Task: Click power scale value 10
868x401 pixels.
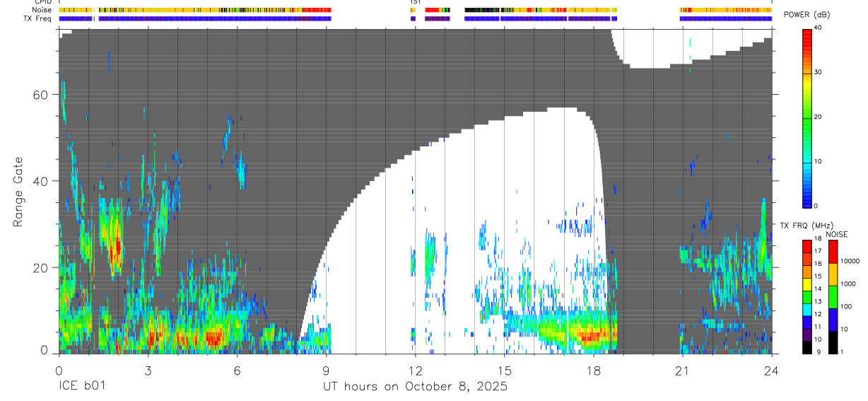Action: pyautogui.click(x=819, y=161)
